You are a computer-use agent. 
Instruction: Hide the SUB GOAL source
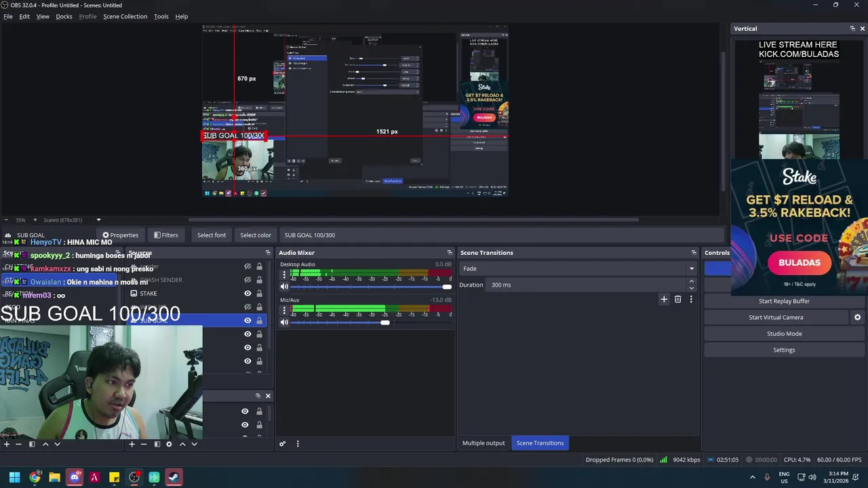(x=248, y=321)
